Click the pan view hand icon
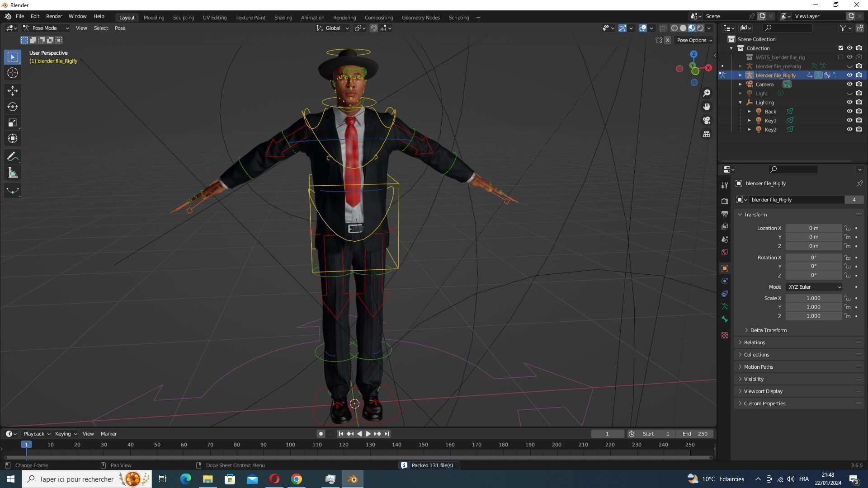 point(706,107)
